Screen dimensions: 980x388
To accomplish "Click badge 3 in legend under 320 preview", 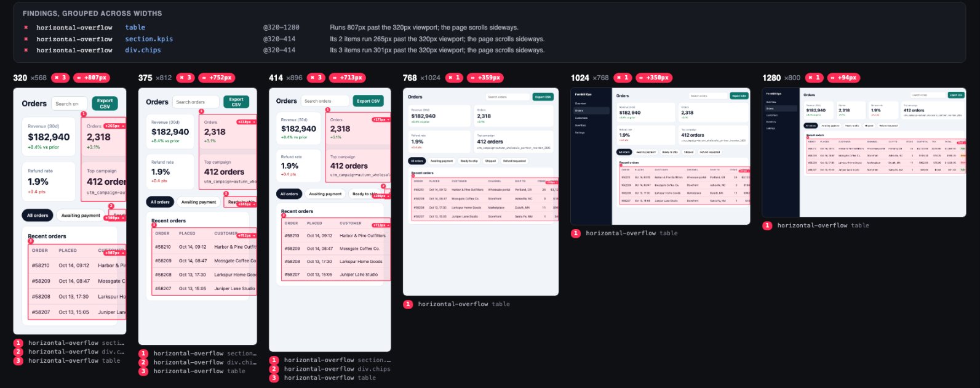I will click(x=18, y=361).
